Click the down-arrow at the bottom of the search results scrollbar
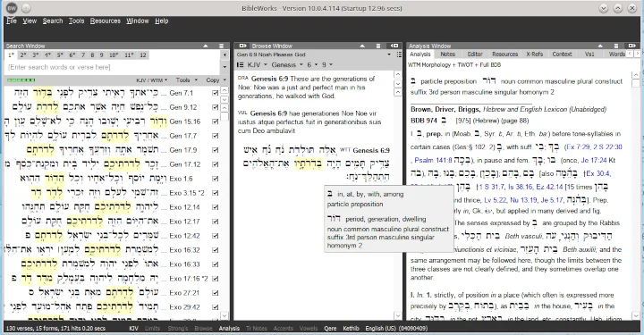Screen dimensions: 644x335 (x=225, y=315)
